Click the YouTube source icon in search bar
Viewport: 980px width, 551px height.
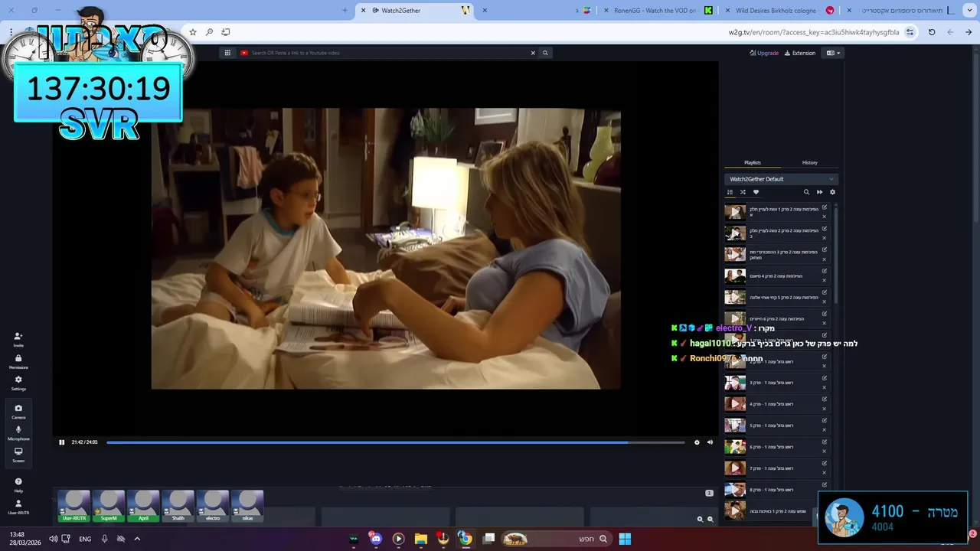pos(244,53)
